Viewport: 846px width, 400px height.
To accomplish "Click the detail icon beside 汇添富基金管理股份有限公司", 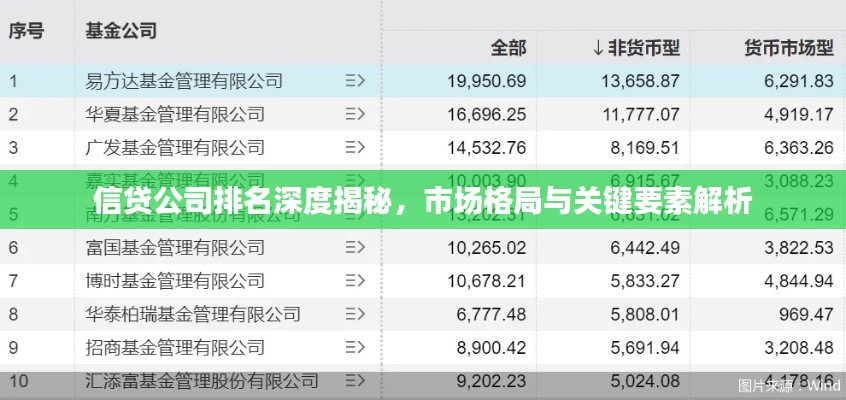I will tap(354, 381).
